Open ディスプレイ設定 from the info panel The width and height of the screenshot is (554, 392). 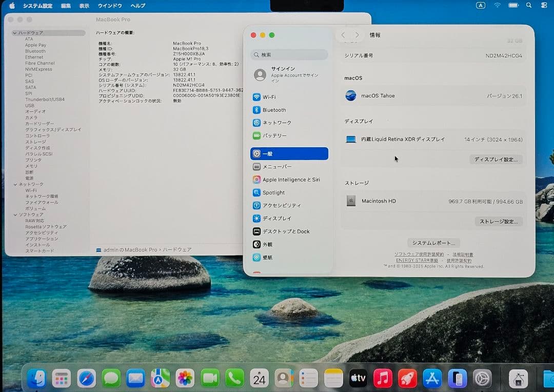pyautogui.click(x=496, y=160)
